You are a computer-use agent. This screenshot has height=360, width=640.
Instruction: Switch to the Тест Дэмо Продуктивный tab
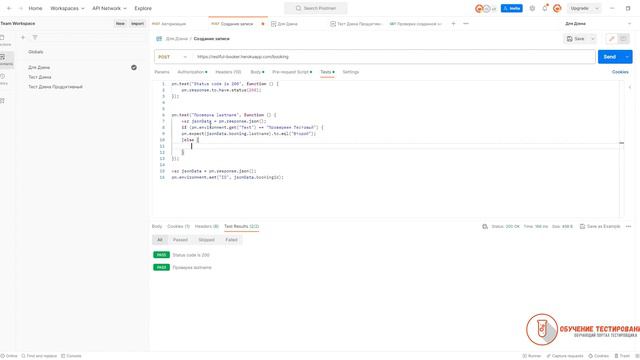355,24
